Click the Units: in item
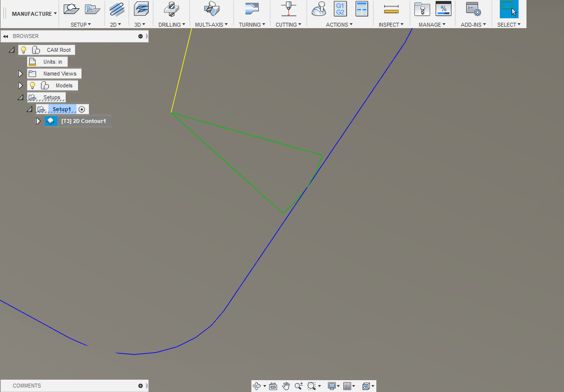This screenshot has width=564, height=392. [x=52, y=62]
